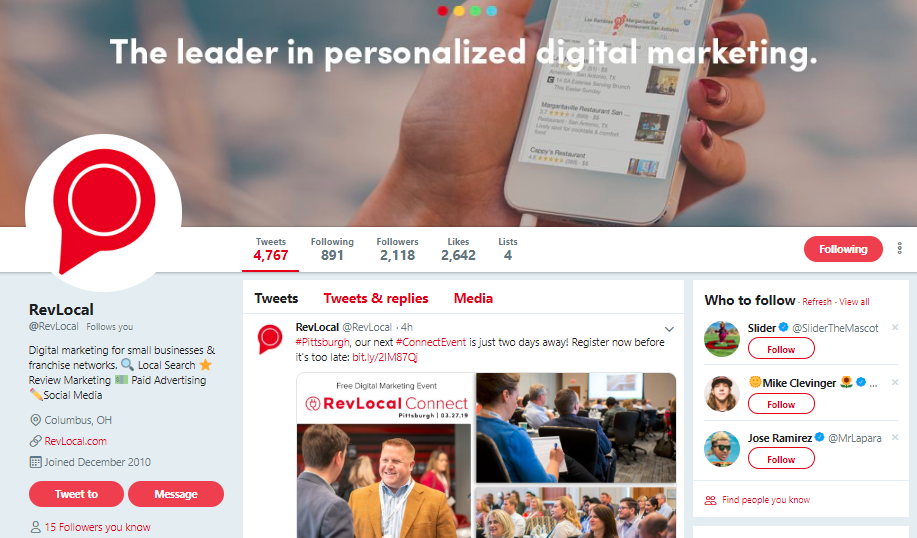
Task: Open the conference audience photo thumbnail
Action: [575, 512]
